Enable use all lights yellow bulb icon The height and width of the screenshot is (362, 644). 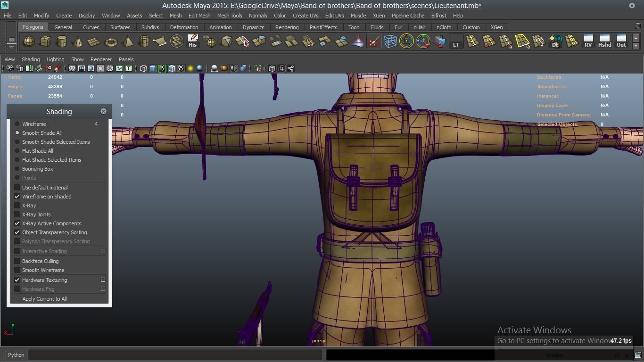coord(190,68)
